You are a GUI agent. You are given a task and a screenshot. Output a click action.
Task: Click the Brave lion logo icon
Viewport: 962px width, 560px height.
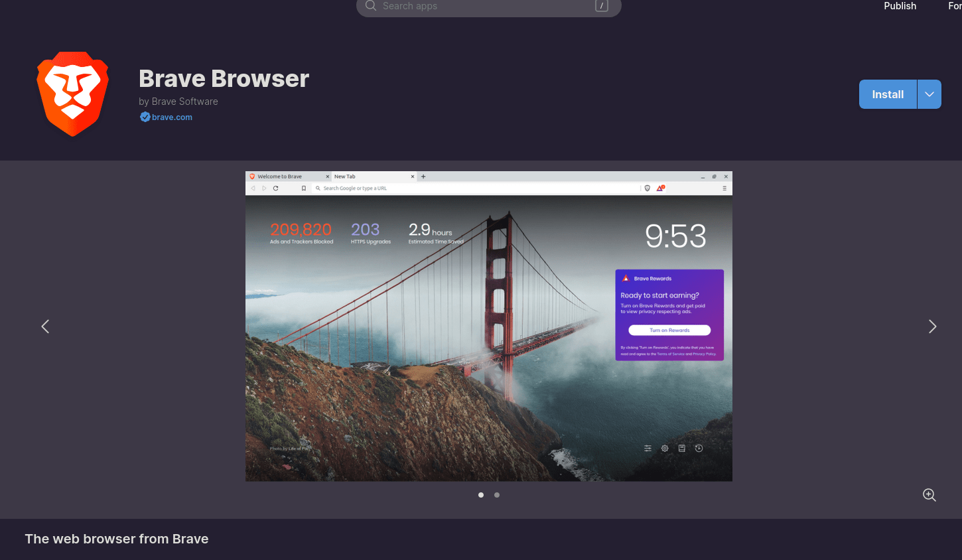tap(73, 94)
